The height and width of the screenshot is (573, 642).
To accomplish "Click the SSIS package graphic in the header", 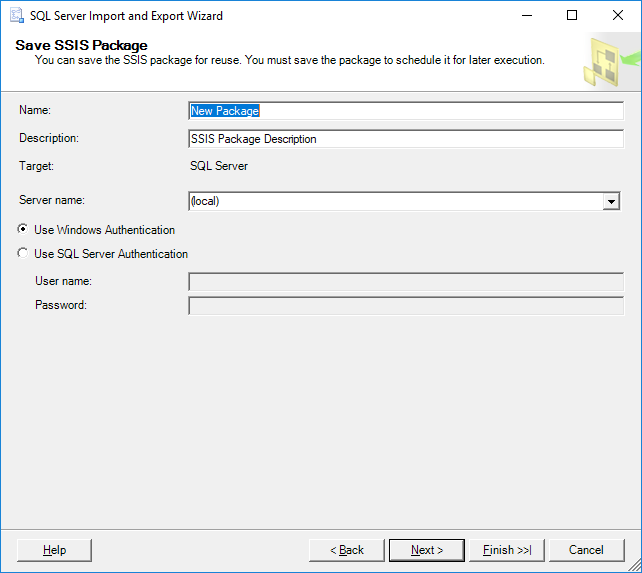I will pos(608,62).
